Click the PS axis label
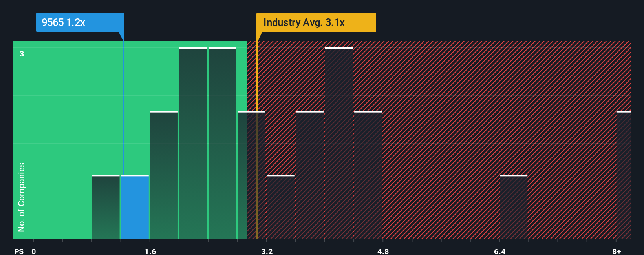The width and height of the screenshot is (644, 255). (x=19, y=251)
